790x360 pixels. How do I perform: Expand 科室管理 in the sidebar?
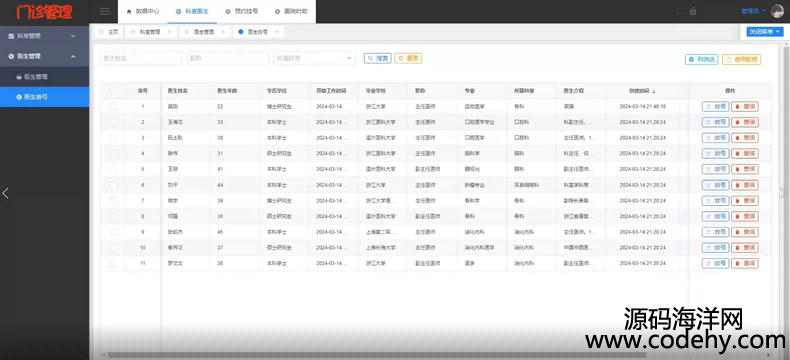point(44,36)
